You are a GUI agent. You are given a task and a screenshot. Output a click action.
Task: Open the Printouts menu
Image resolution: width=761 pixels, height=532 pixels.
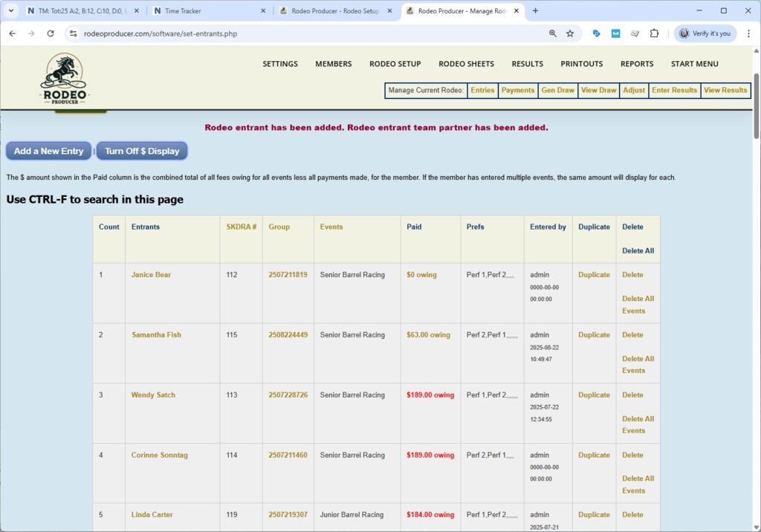(x=581, y=64)
